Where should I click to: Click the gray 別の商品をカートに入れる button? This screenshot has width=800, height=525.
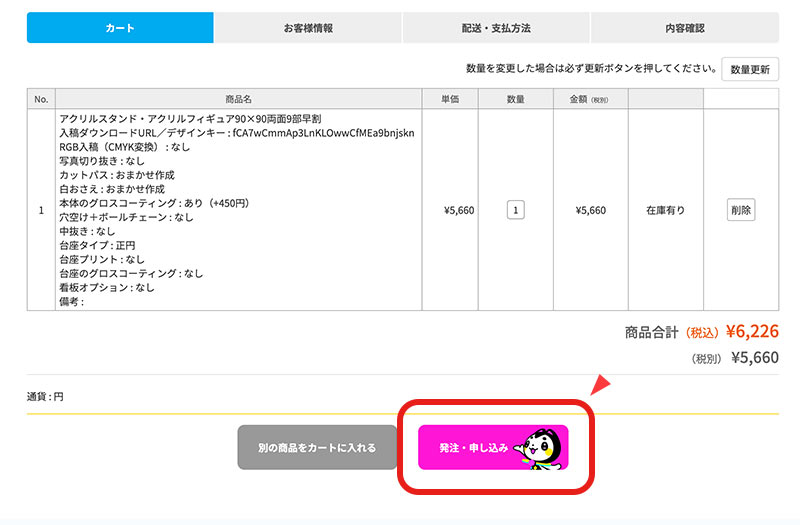coord(316,447)
